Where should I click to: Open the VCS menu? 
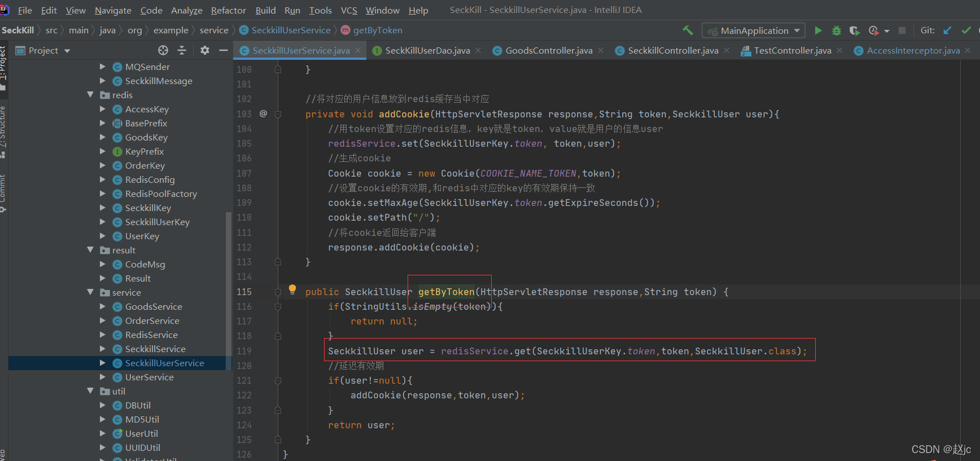coord(349,10)
